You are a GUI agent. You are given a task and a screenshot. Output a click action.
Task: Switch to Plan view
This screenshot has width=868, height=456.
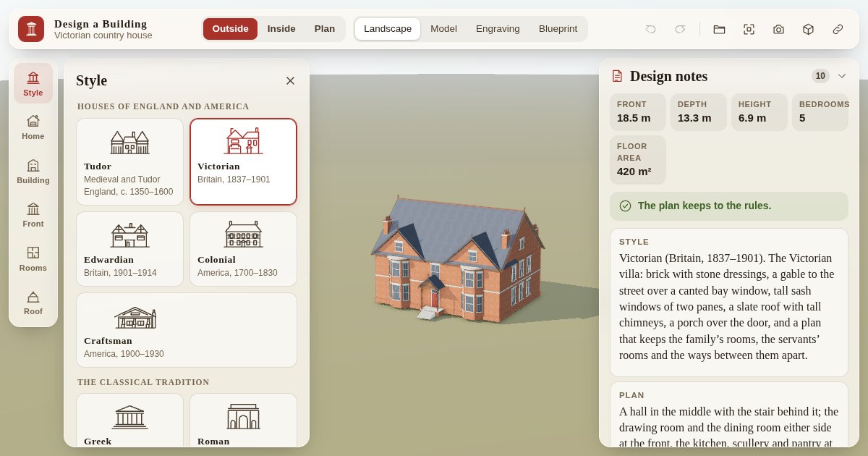tap(325, 29)
